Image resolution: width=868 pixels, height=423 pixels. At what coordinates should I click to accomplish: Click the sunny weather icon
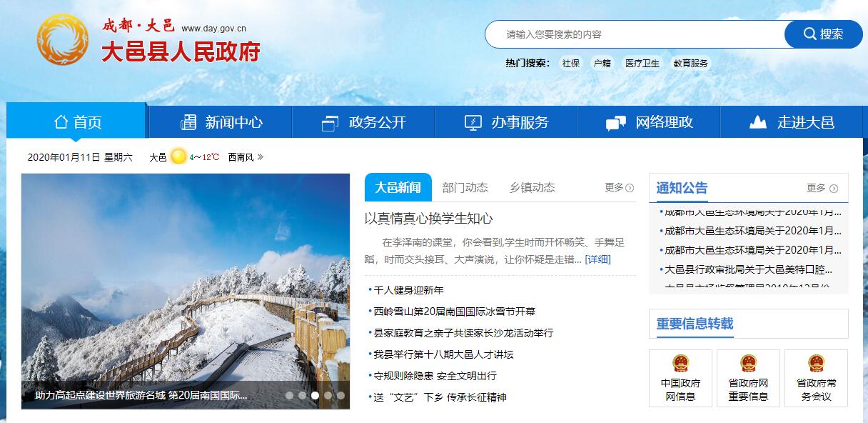(178, 156)
